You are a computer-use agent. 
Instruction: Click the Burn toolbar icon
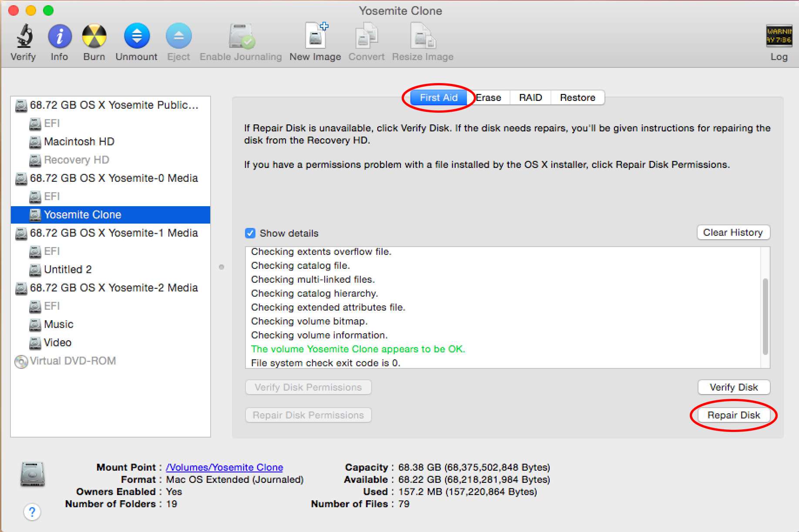pos(94,36)
